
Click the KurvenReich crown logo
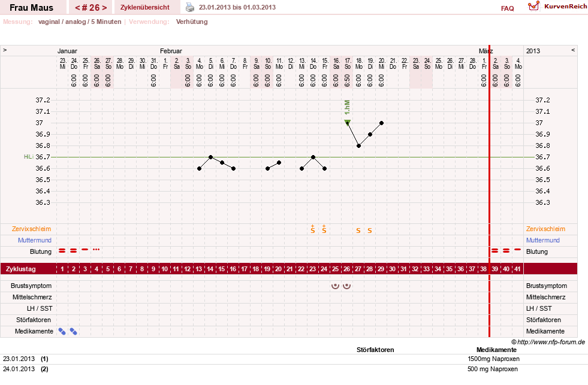(533, 6)
